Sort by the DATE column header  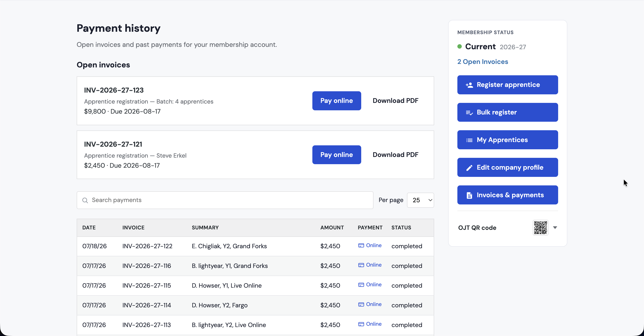pos(89,228)
